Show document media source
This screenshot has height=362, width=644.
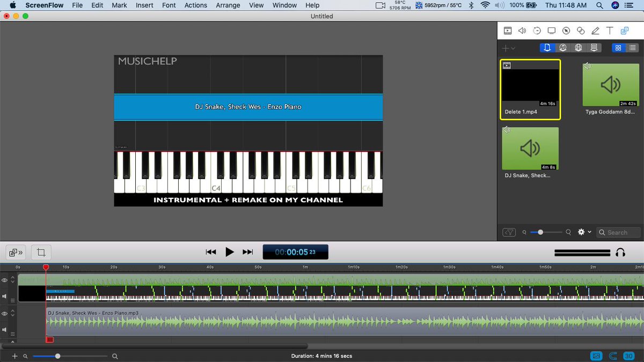tap(547, 48)
